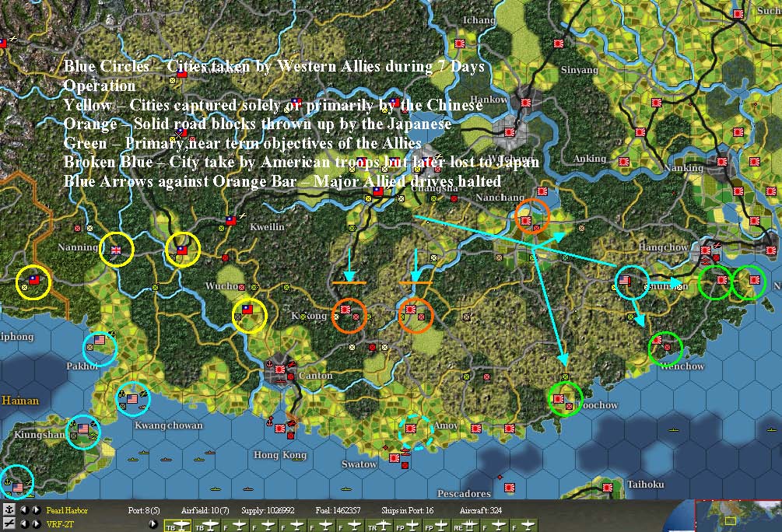
Task: Click the Japanese flag at Sinyang
Action: coord(559,44)
